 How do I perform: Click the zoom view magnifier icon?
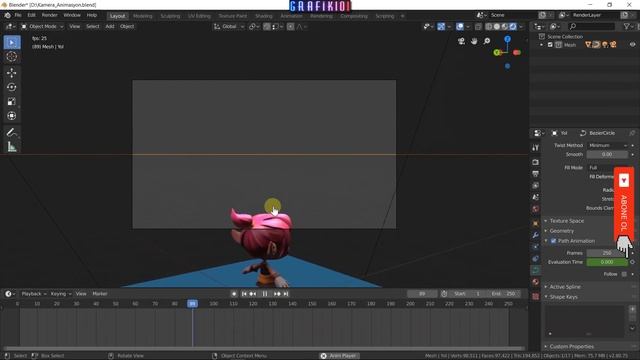pyautogui.click(x=487, y=41)
